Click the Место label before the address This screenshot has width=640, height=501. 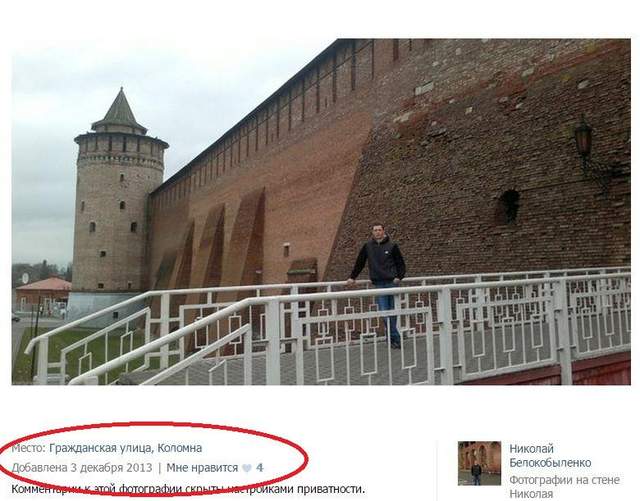(29, 448)
